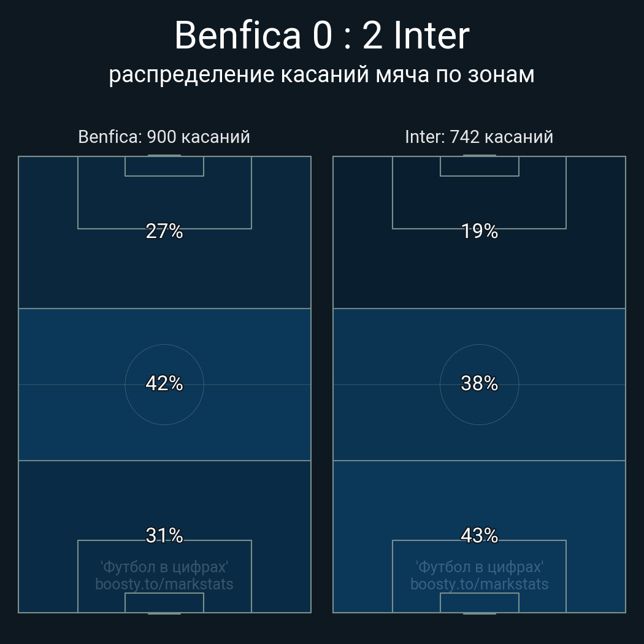
Task: Click Inter's 43% defensive zone label
Action: (x=479, y=536)
